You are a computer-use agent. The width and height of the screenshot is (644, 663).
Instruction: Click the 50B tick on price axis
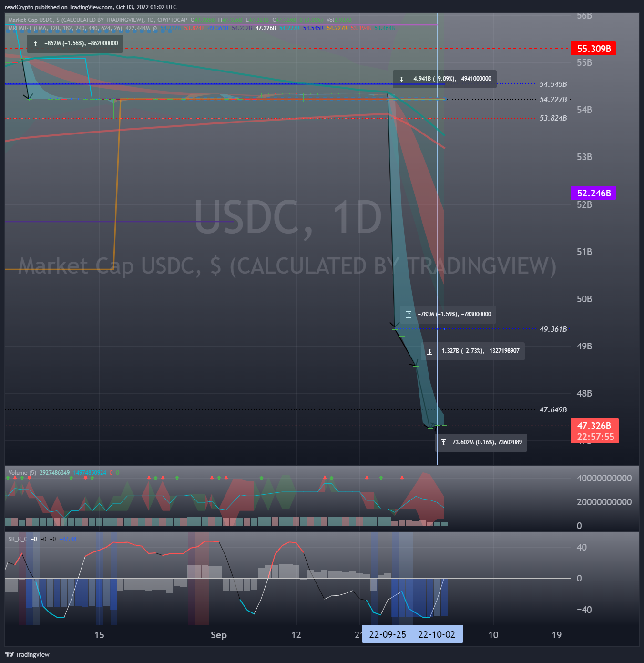584,299
